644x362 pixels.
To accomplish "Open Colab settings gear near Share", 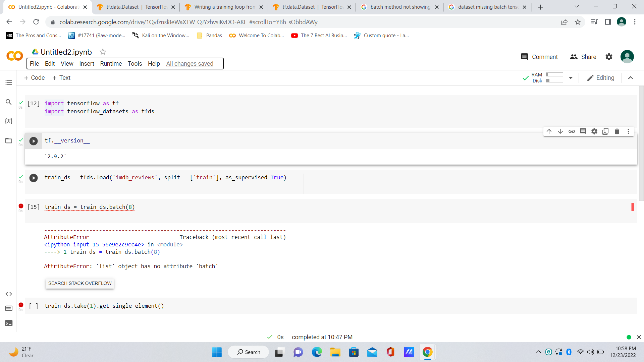I will [609, 57].
